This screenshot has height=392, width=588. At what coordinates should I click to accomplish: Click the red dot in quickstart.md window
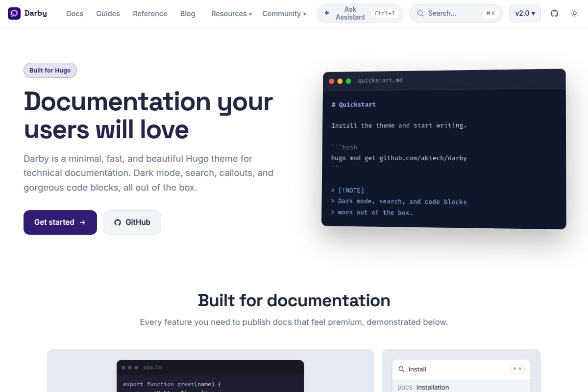[332, 81]
